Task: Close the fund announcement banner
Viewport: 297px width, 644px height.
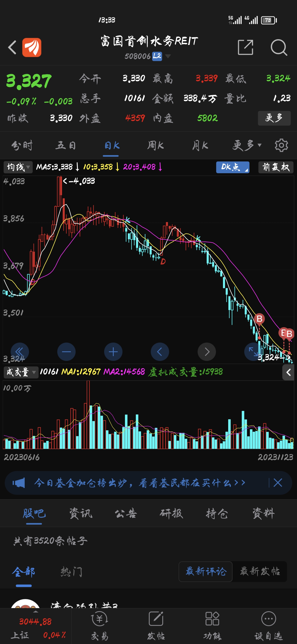Action: [x=278, y=483]
